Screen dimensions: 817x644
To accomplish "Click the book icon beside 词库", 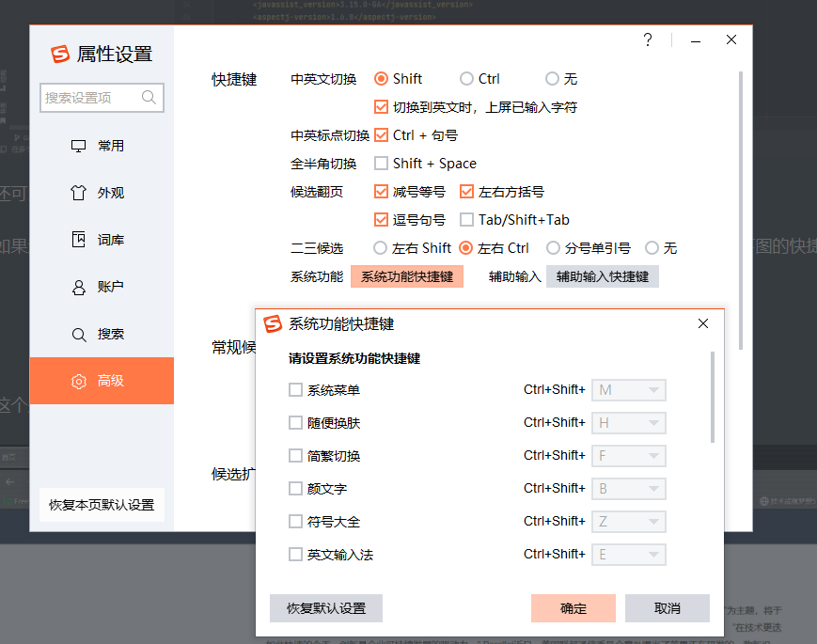I will (78, 240).
